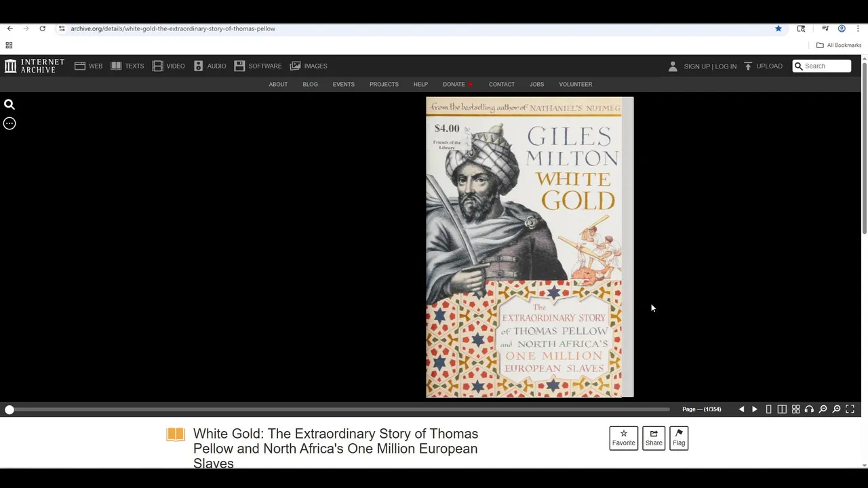
Task: Click the texts book icon beside title
Action: [x=176, y=434]
